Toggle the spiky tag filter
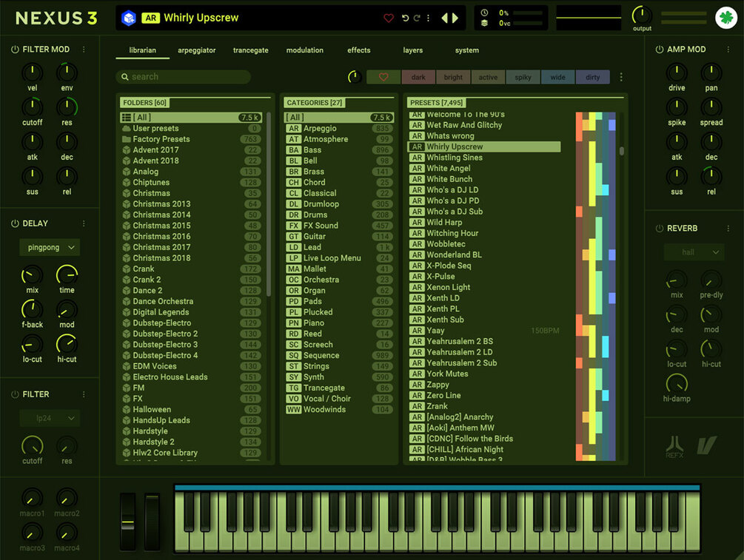744x560 pixels. [523, 77]
